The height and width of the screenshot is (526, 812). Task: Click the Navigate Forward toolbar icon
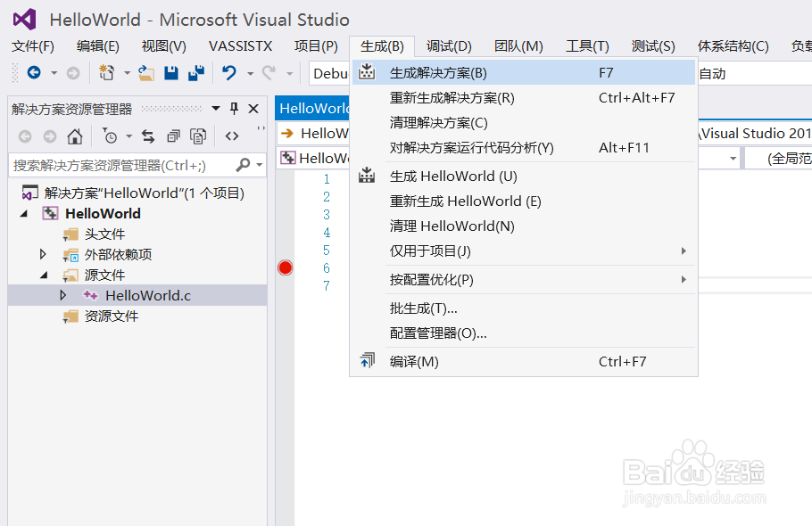pos(73,73)
